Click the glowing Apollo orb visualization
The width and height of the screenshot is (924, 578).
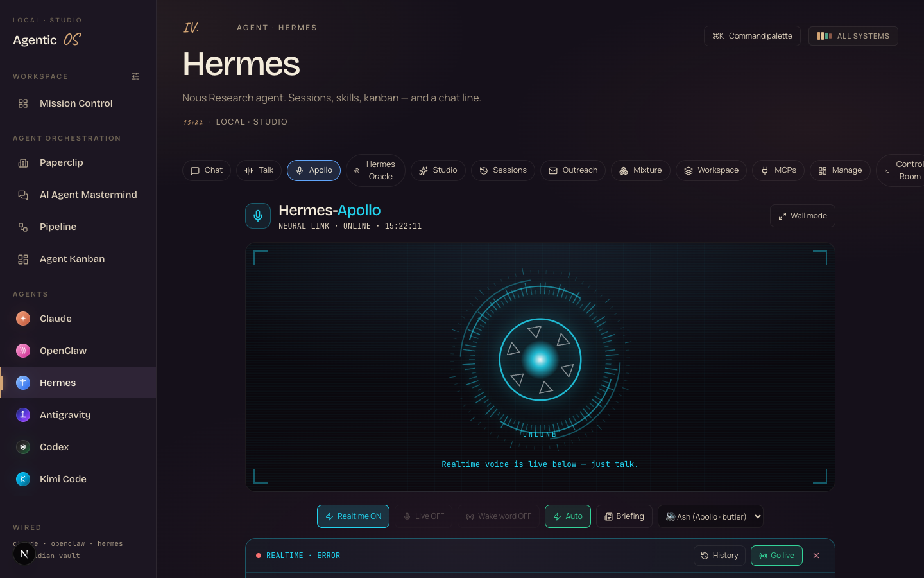[x=540, y=360]
